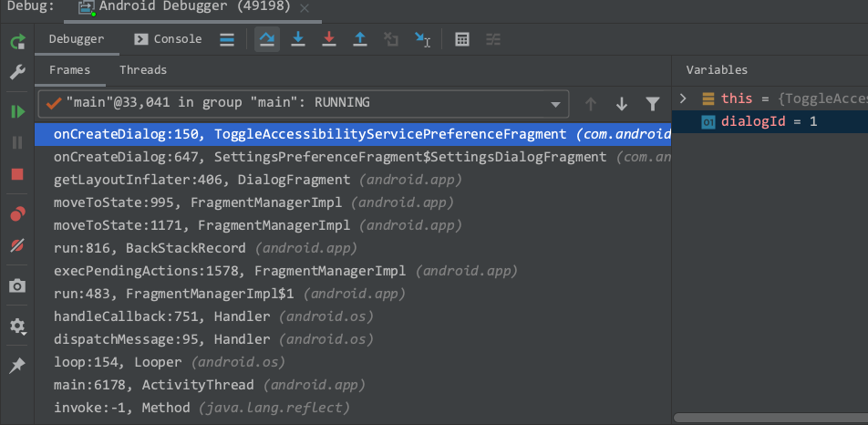
Task: Select the Threads tab
Action: point(143,70)
